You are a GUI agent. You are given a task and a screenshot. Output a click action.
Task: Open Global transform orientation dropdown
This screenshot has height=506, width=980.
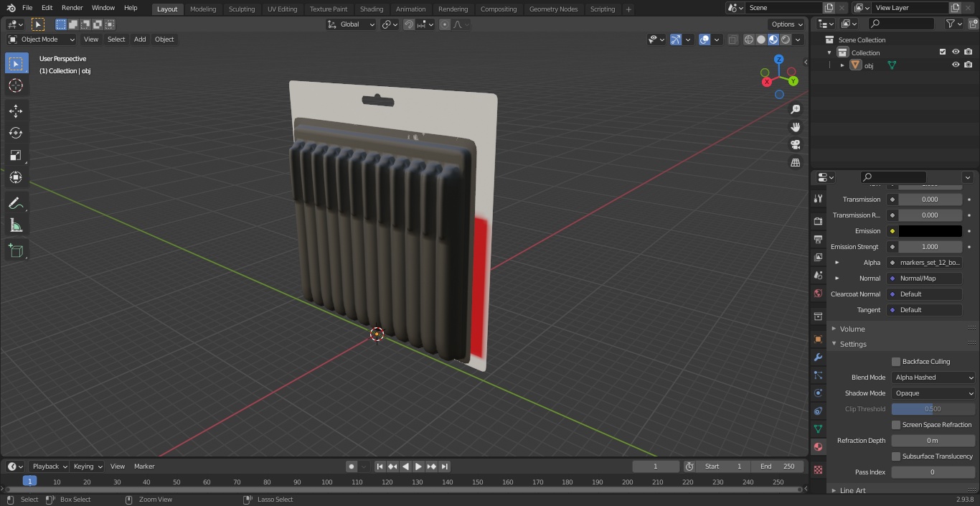(x=352, y=24)
